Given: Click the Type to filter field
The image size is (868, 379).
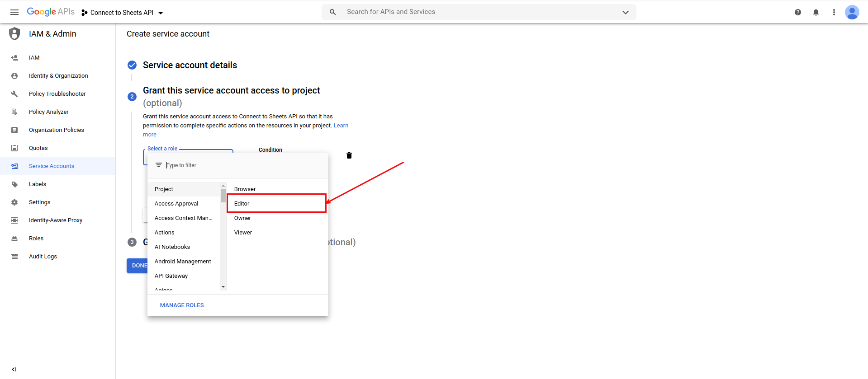Looking at the screenshot, I should point(244,165).
